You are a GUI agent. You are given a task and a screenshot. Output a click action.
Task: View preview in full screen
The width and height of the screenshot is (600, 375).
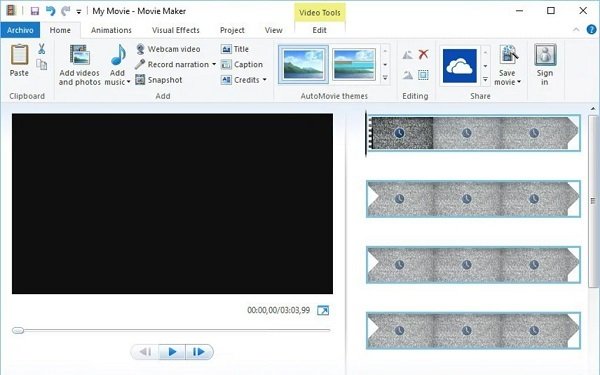323,310
